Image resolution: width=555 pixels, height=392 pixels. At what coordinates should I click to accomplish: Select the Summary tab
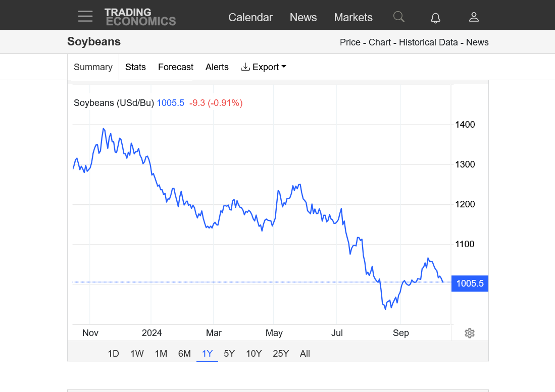[x=93, y=67]
